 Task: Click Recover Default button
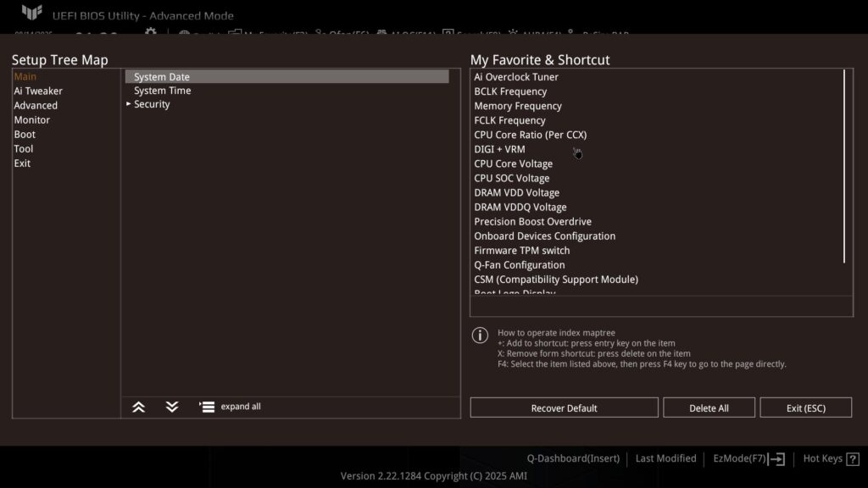(x=564, y=408)
